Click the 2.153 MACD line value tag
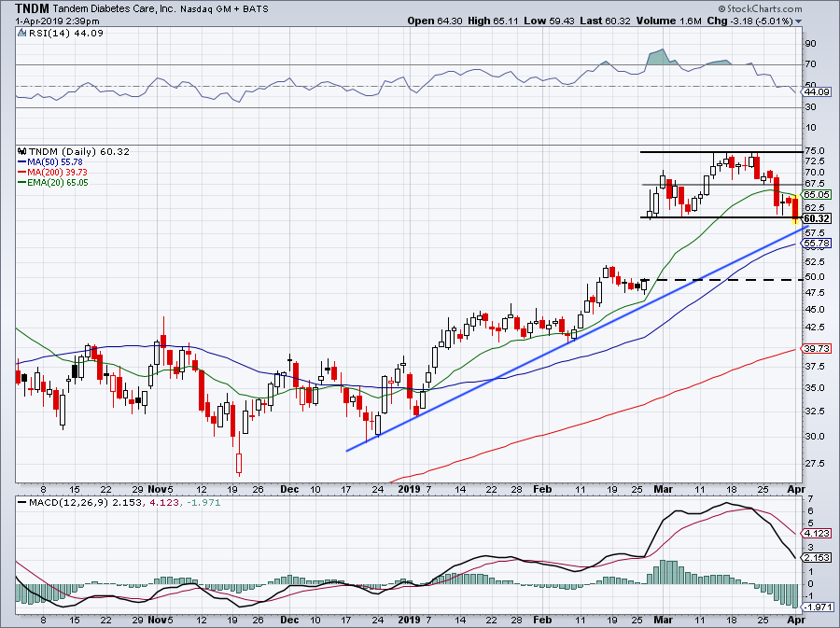 [816, 558]
